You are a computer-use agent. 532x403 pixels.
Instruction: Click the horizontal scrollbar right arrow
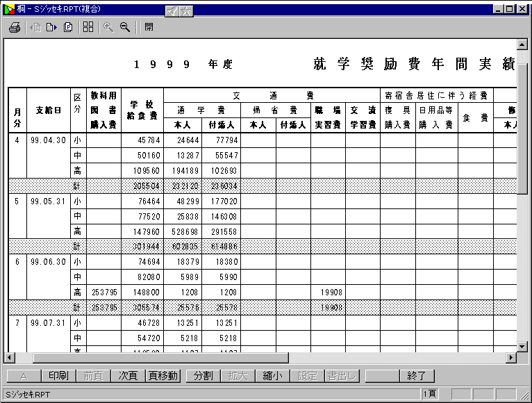coord(512,358)
